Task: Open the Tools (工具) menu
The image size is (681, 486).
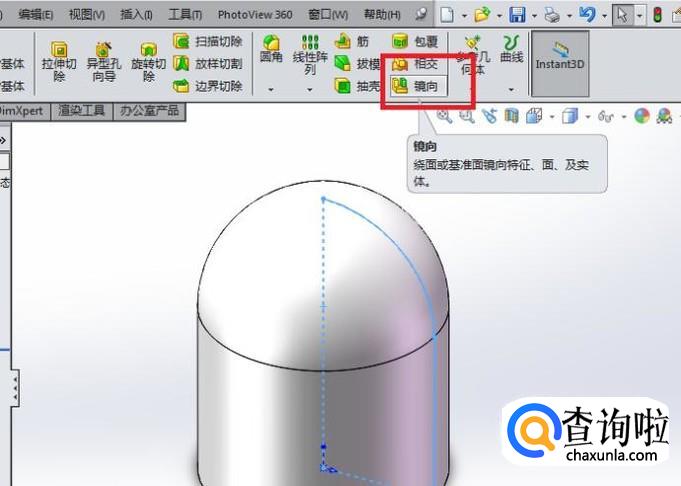Action: 185,15
